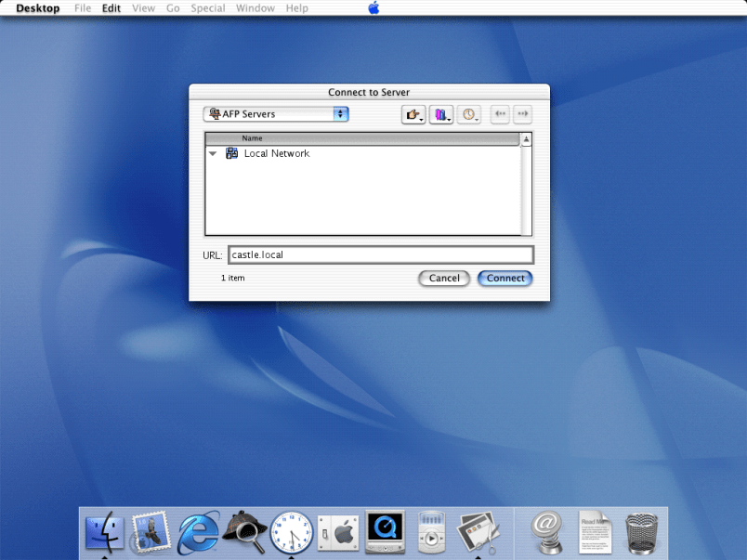
Task: Open the Favorites books popup
Action: 440,114
